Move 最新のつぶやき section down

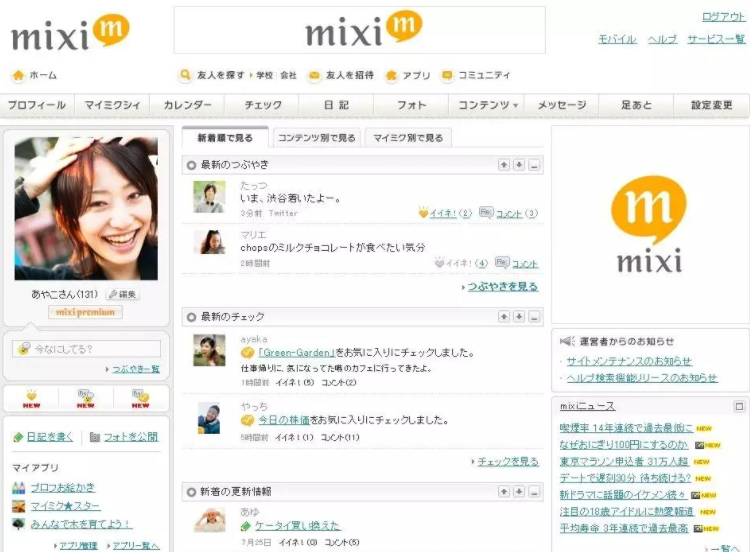(519, 165)
